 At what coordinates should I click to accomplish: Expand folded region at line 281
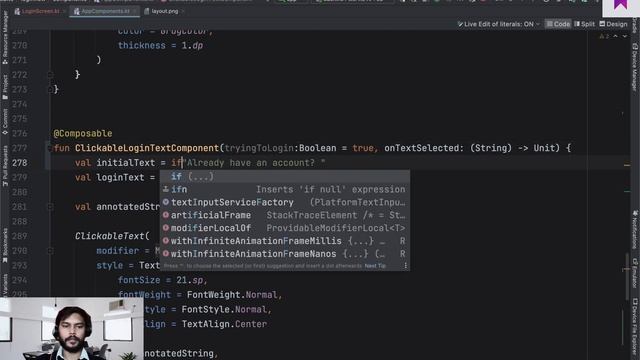click(x=50, y=207)
